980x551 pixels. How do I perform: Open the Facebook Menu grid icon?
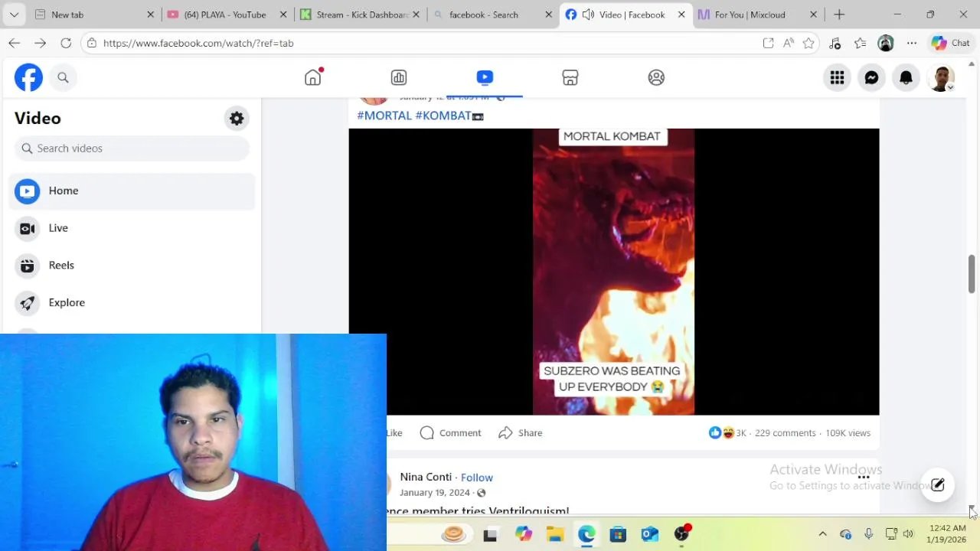[837, 77]
